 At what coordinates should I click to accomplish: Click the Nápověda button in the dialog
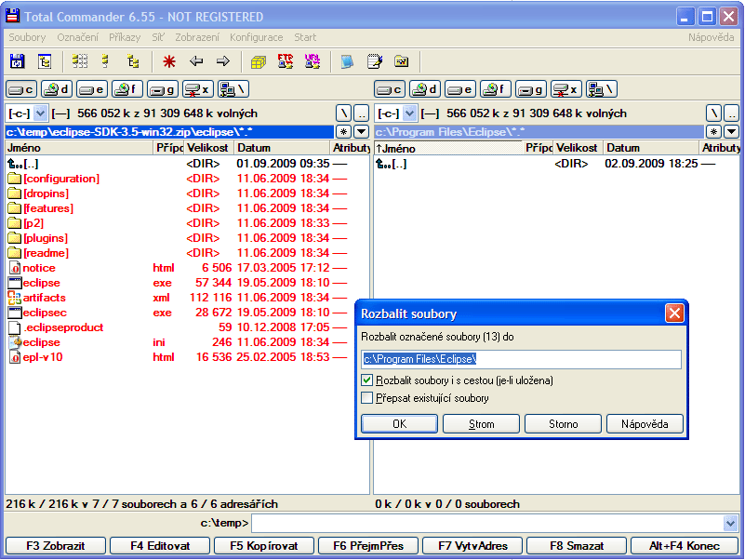(645, 423)
